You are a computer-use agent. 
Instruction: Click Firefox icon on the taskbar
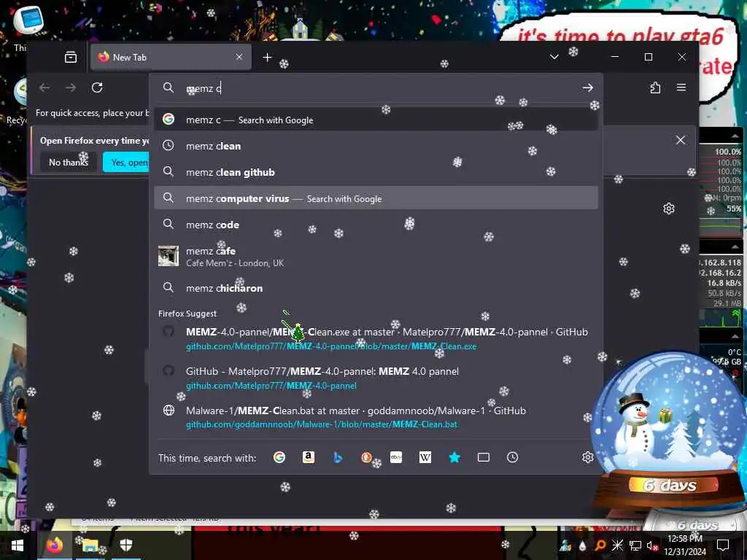55,545
